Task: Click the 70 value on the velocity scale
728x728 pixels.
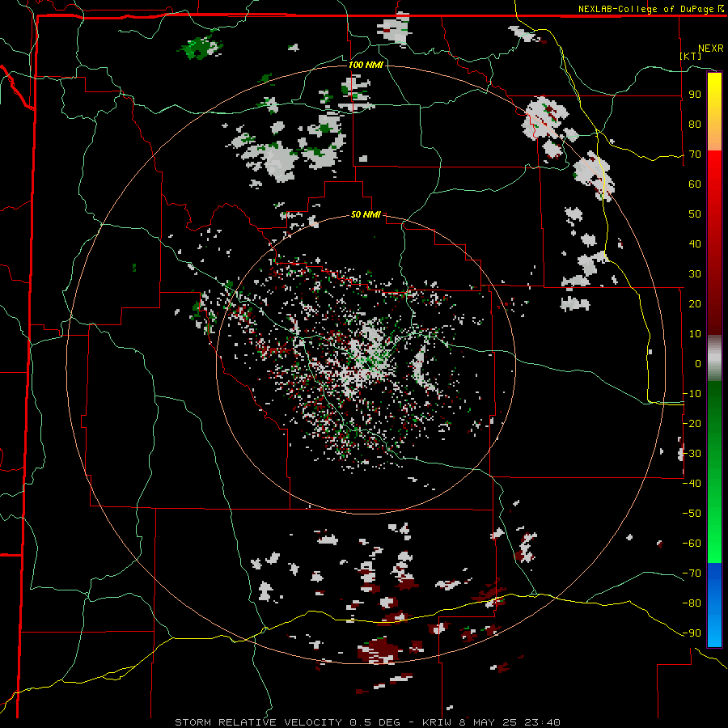Action: [695, 154]
